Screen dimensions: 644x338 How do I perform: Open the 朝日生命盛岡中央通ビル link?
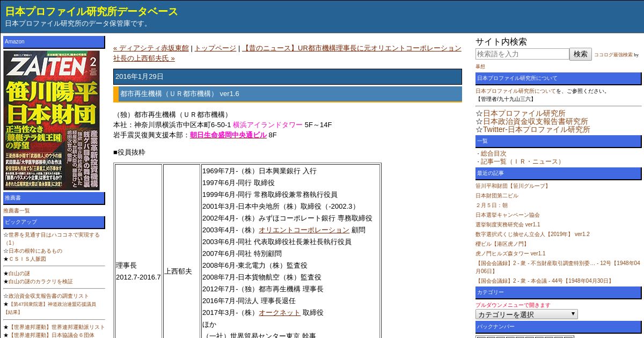pyautogui.click(x=228, y=135)
